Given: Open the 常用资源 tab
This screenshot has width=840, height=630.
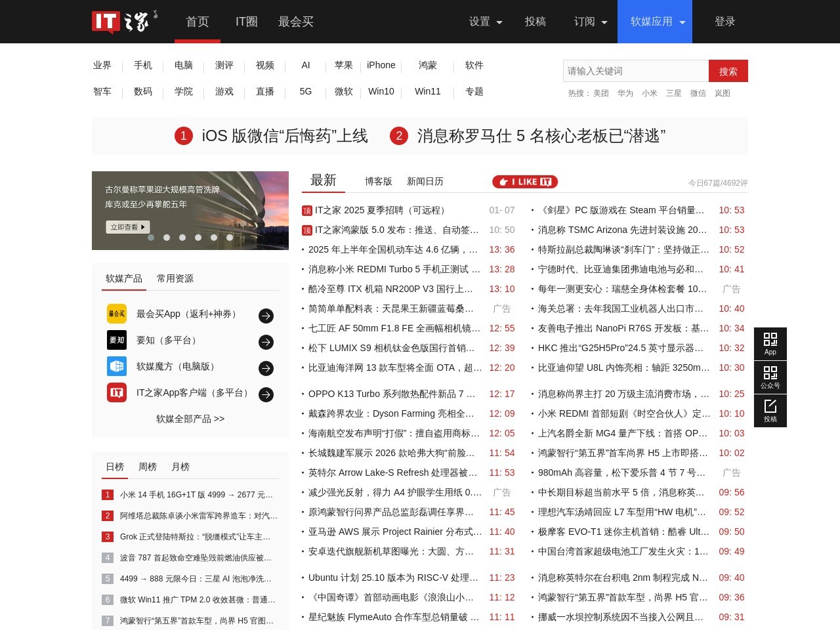Looking at the screenshot, I should [x=175, y=278].
